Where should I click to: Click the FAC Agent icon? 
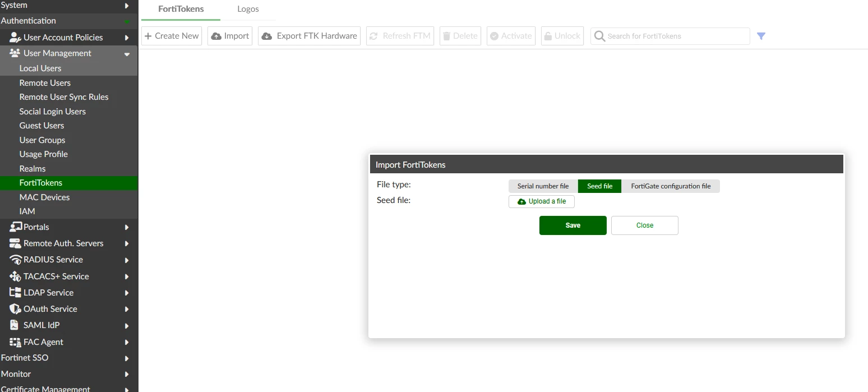coord(16,342)
